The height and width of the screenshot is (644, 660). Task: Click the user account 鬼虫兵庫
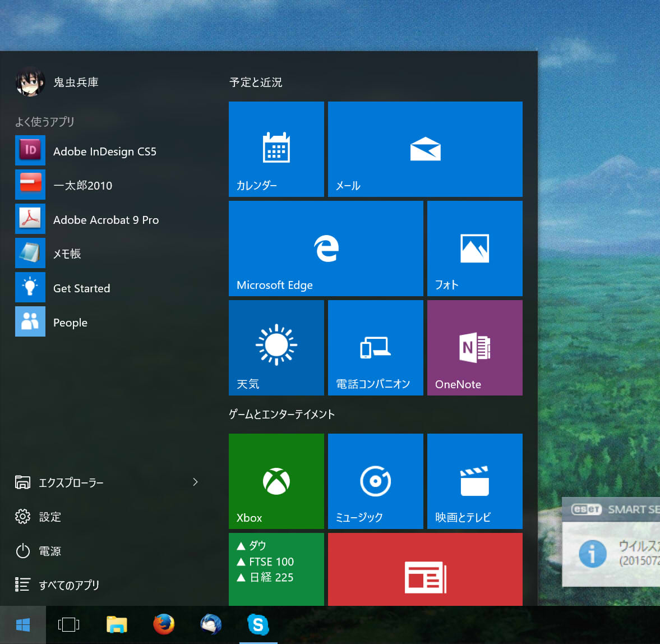(75, 82)
